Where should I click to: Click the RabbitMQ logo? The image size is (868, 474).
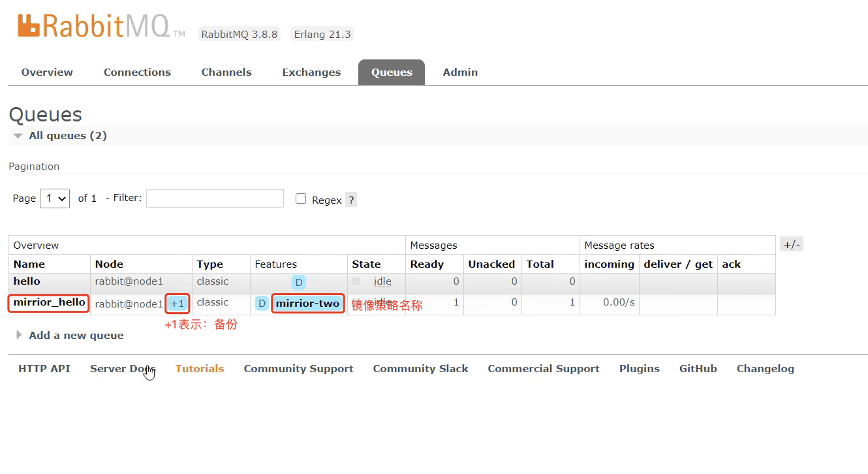(101, 27)
